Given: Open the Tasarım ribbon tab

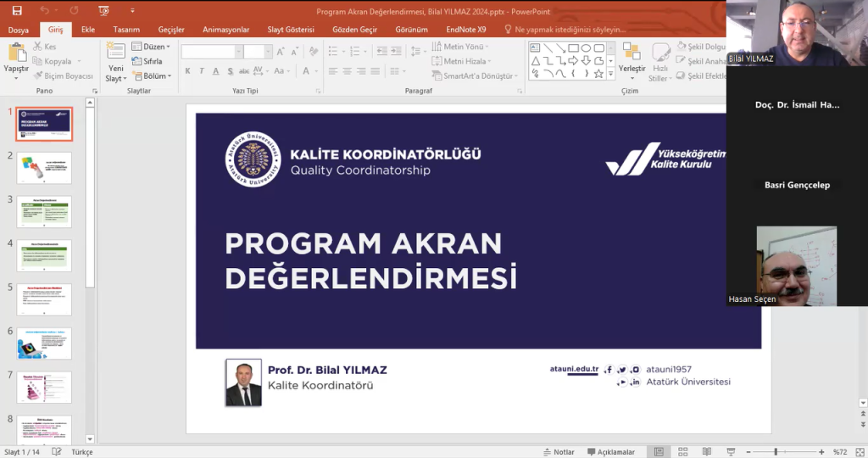Looking at the screenshot, I should [126, 30].
